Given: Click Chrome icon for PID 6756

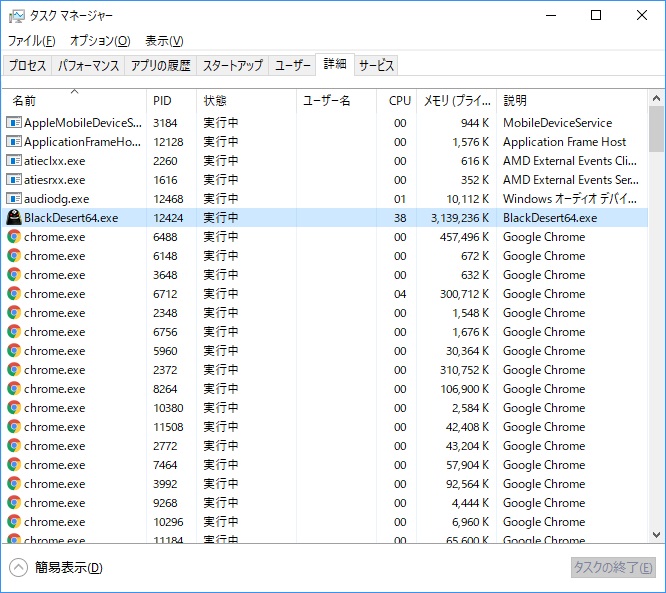Looking at the screenshot, I should tap(14, 331).
